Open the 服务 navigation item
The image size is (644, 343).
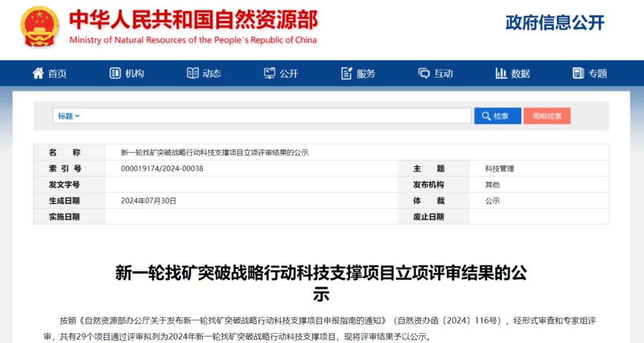click(x=358, y=73)
